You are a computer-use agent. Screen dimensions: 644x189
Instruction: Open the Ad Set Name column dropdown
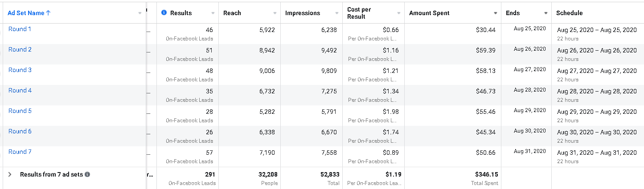point(140,13)
